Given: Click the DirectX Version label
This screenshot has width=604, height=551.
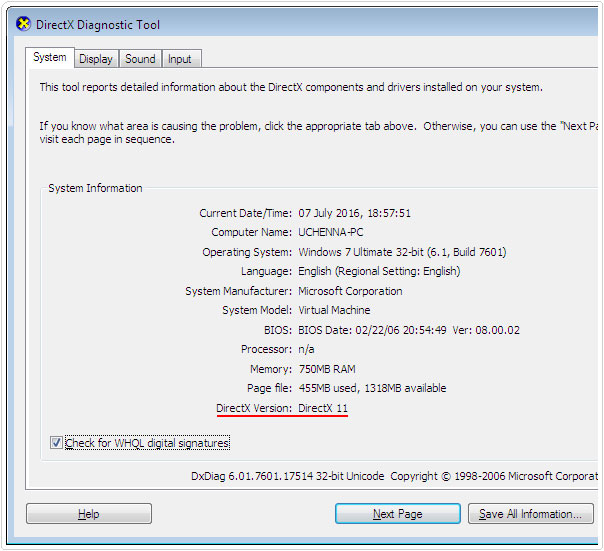Looking at the screenshot, I should [x=254, y=408].
